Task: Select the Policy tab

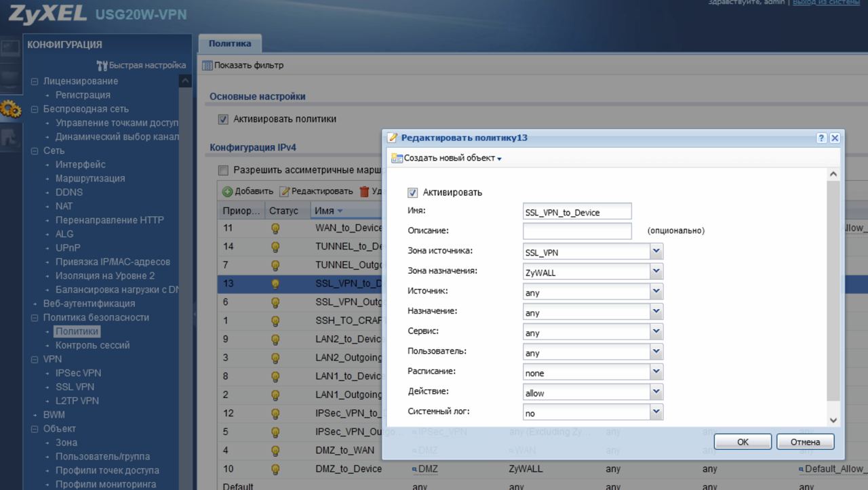Action: coord(229,43)
